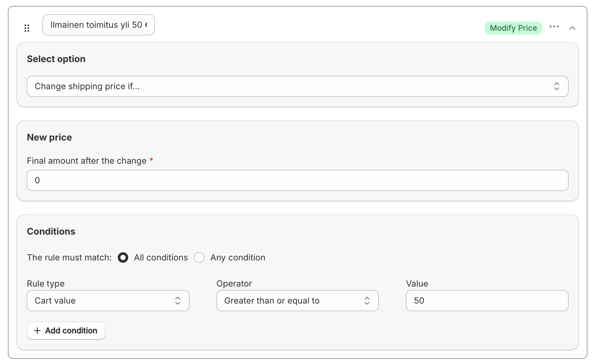
Task: Focus the Final amount after change input
Action: (x=297, y=180)
